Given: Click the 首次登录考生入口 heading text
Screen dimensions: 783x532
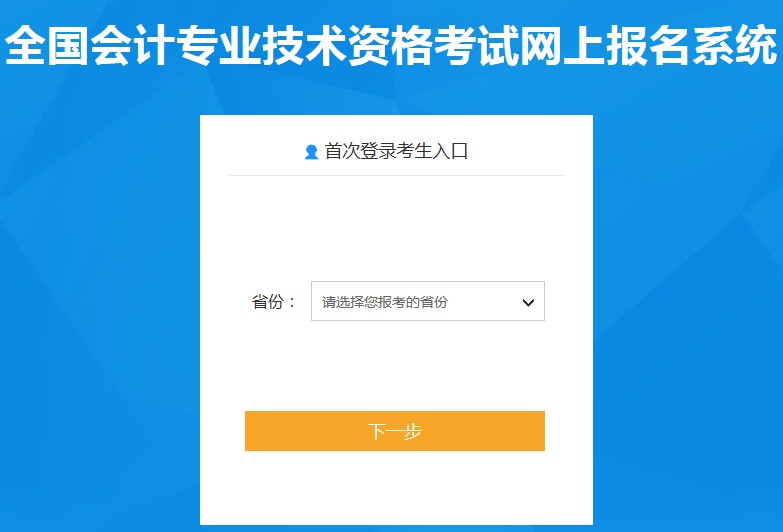Looking at the screenshot, I should (x=396, y=151).
